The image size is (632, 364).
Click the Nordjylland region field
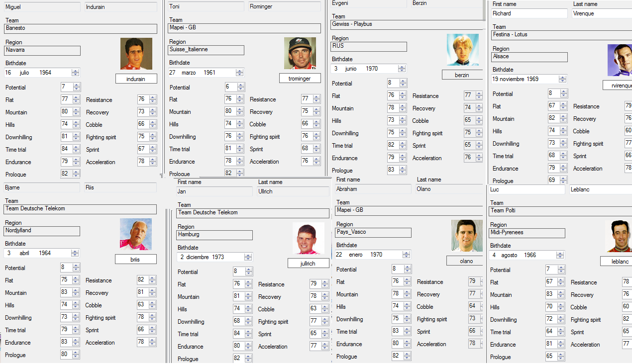[42, 231]
